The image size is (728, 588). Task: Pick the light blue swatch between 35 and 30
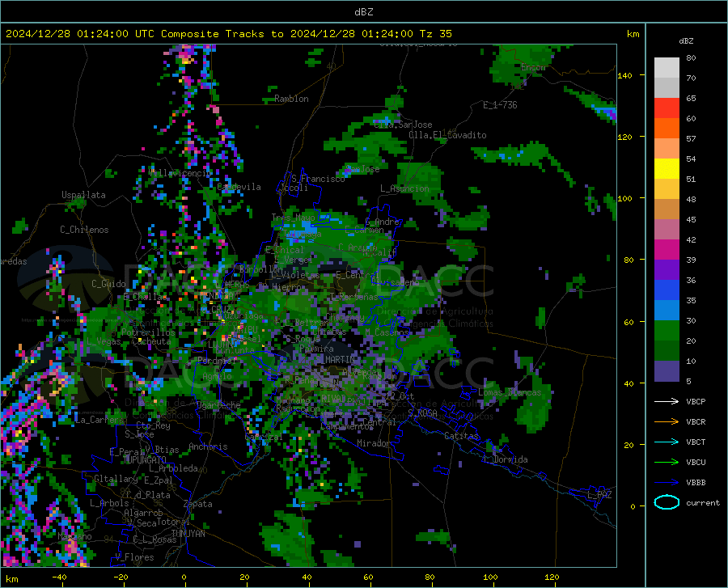pos(667,311)
